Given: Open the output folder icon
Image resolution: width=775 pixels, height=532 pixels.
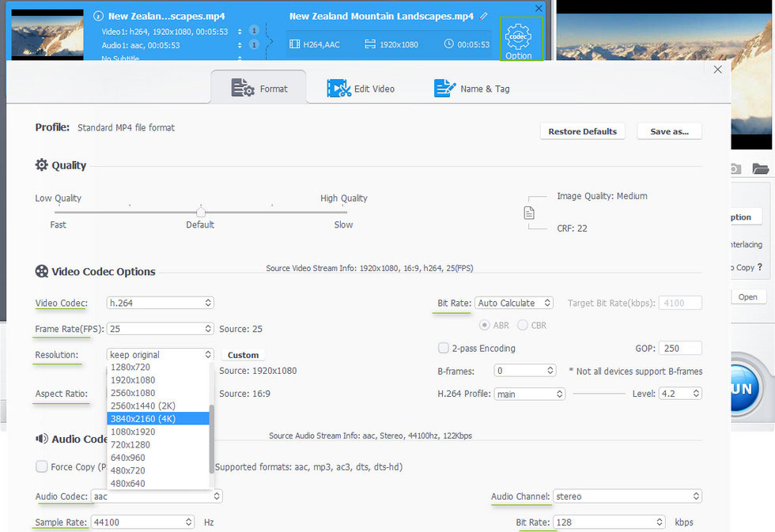Looking at the screenshot, I should tap(760, 168).
